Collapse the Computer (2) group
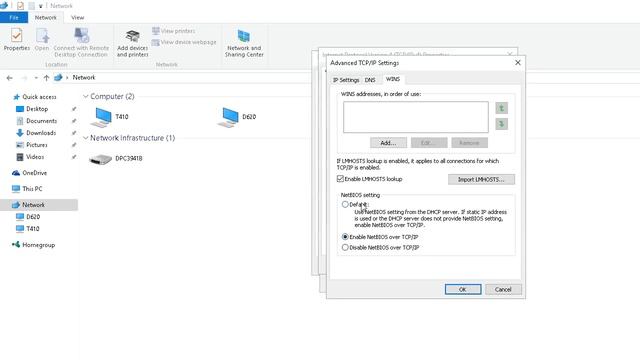The height and width of the screenshot is (360, 640). coord(86,96)
